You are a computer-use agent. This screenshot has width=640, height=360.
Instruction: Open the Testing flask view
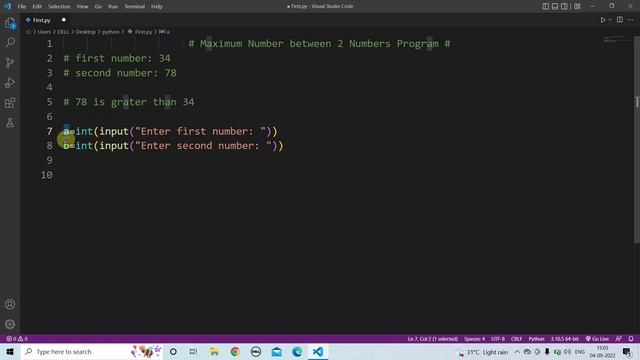(x=10, y=122)
